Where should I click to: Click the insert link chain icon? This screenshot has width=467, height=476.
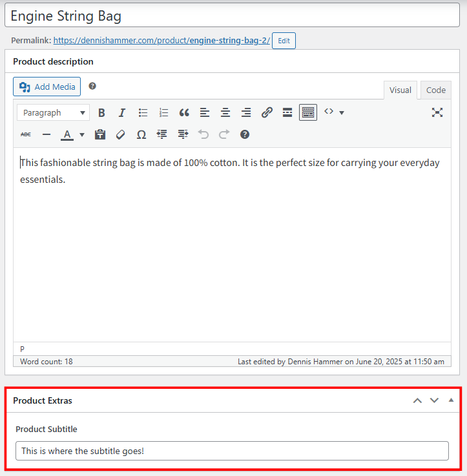click(267, 112)
